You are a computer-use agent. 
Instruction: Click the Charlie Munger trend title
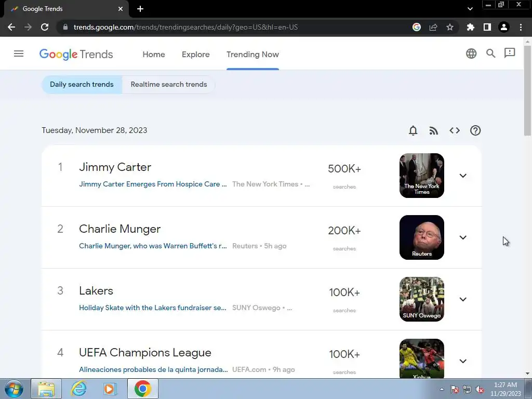120,229
